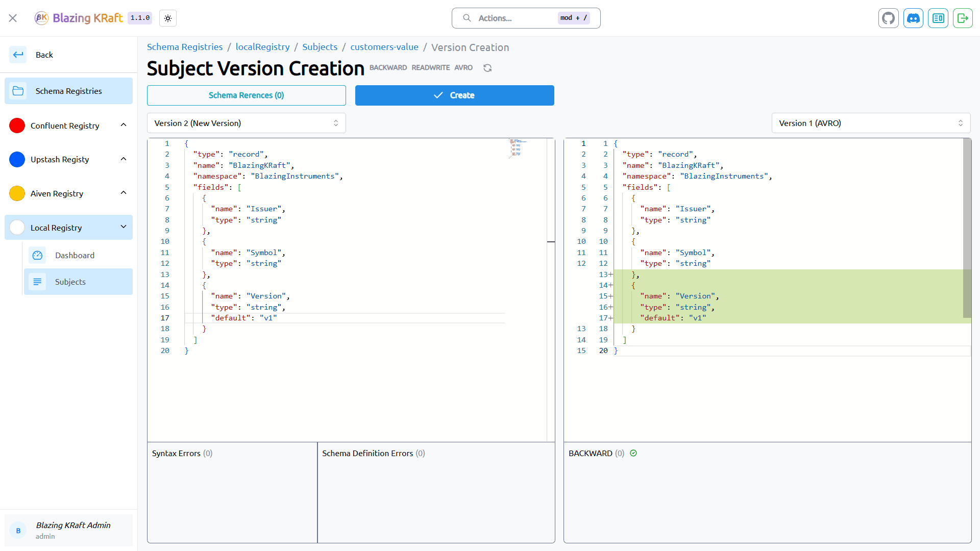Click the Subjects list icon
980x551 pixels.
(37, 282)
